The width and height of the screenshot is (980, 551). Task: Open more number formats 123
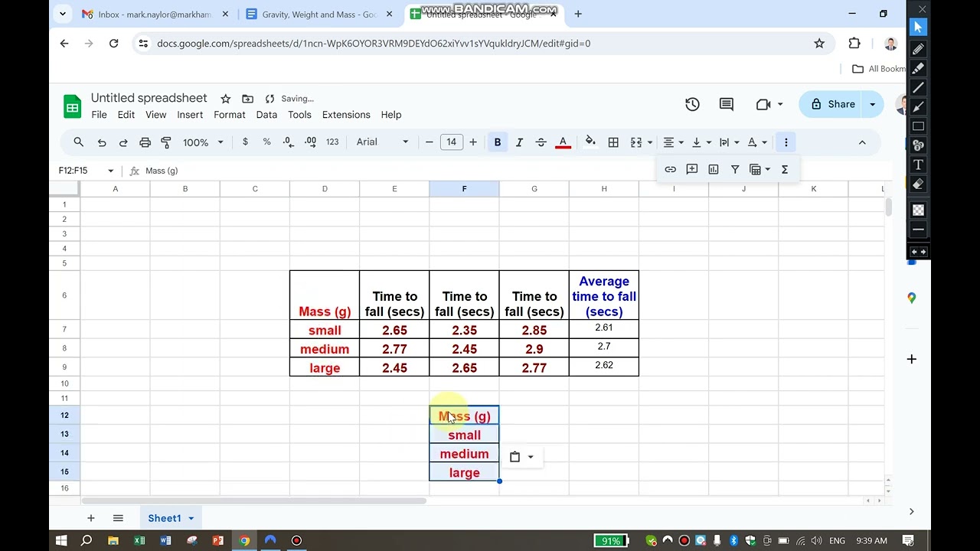coord(332,142)
